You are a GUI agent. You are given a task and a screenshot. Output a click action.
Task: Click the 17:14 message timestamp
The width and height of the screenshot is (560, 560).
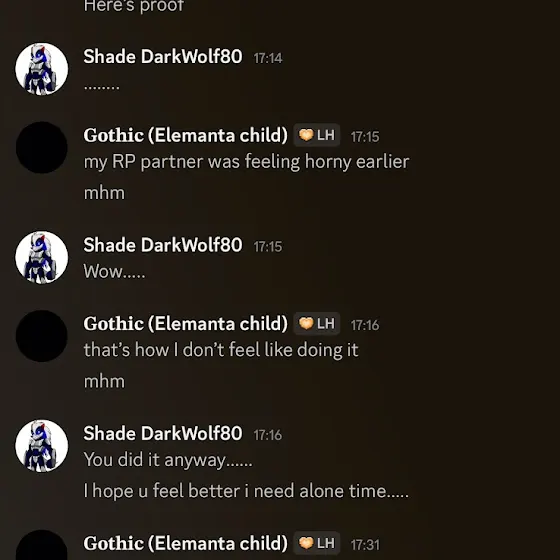[x=268, y=58]
